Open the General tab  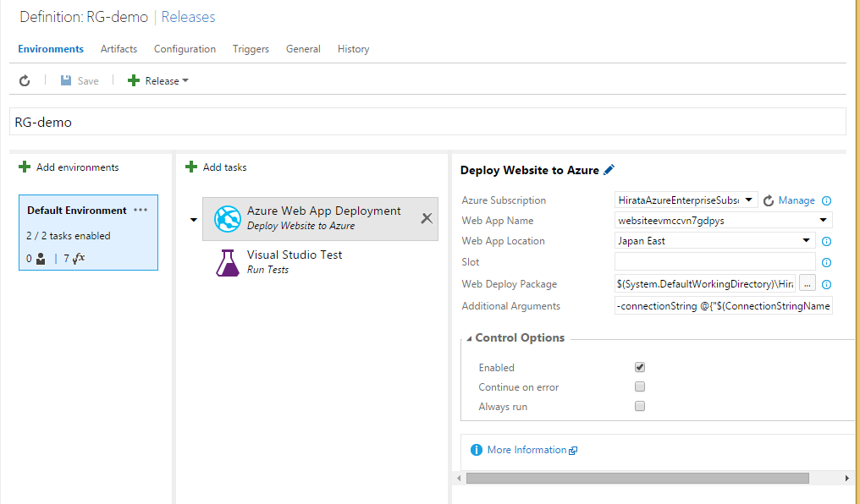point(303,49)
